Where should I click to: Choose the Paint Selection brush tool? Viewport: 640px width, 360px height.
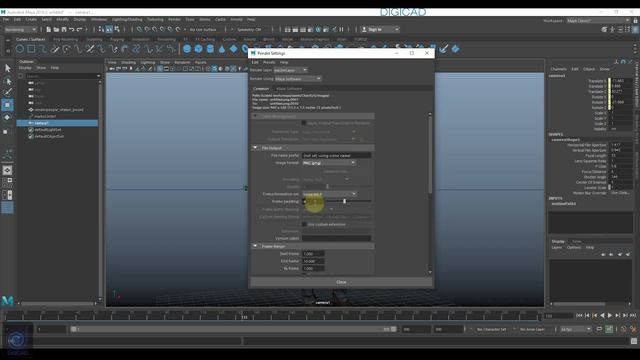tap(7, 92)
